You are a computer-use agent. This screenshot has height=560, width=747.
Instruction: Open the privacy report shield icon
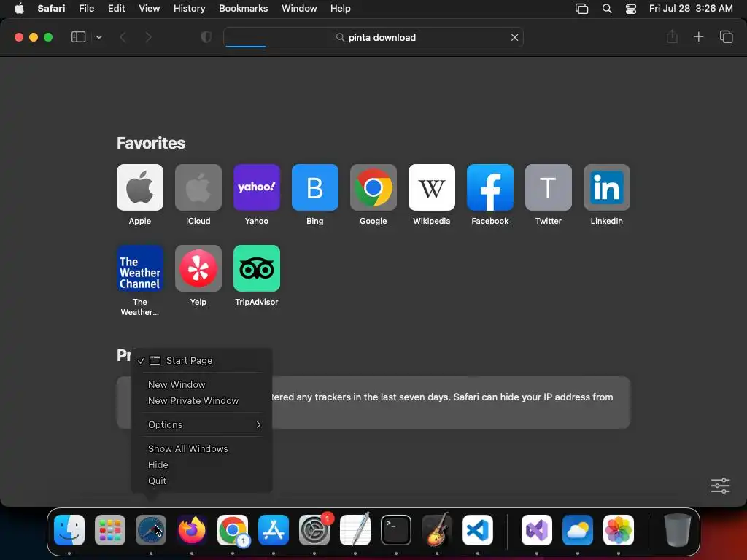[206, 37]
